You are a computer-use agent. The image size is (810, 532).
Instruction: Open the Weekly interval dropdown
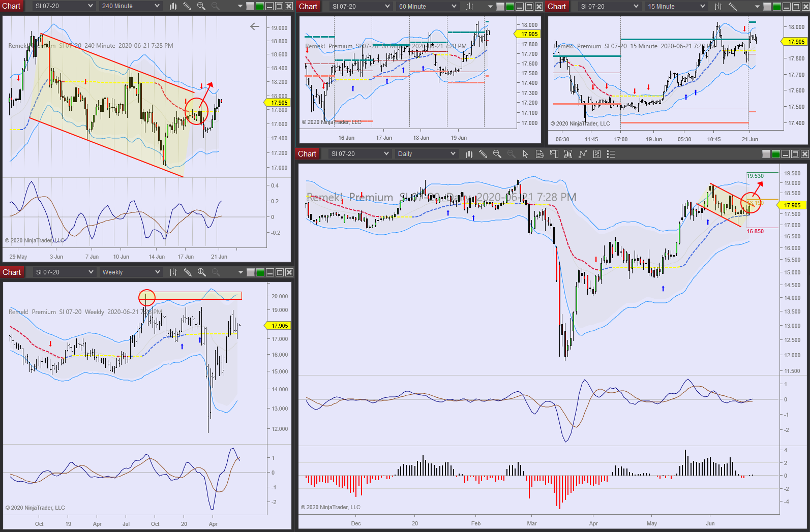(x=131, y=272)
